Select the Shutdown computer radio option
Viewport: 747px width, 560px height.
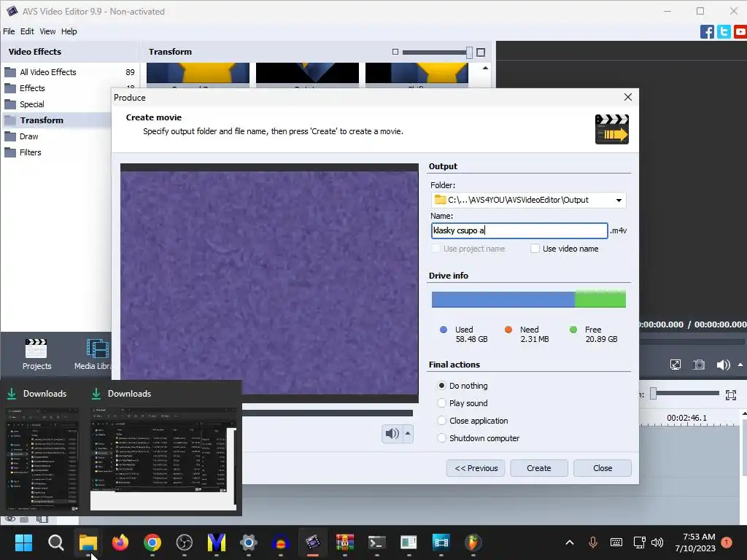[441, 438]
